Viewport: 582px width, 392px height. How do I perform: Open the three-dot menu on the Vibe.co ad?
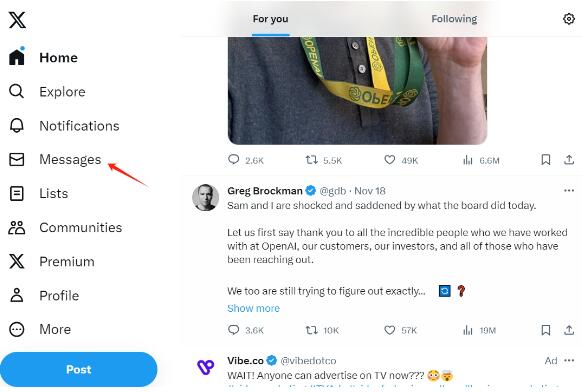tap(569, 360)
